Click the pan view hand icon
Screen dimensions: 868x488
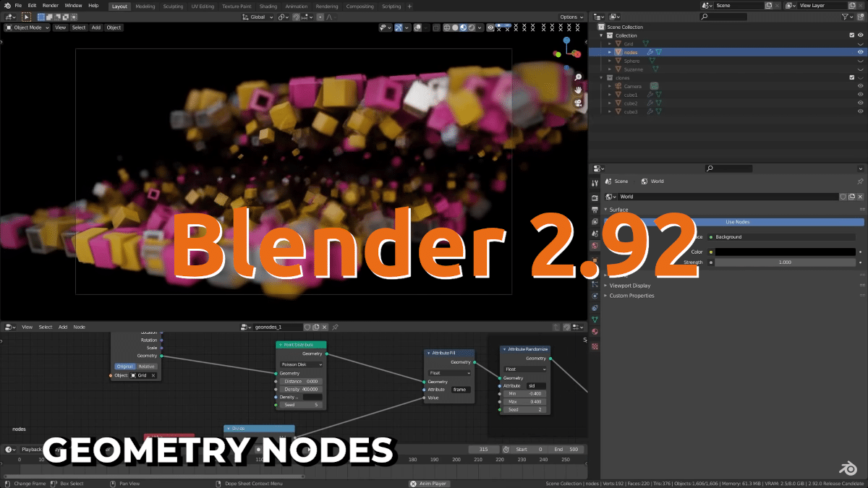tap(579, 90)
